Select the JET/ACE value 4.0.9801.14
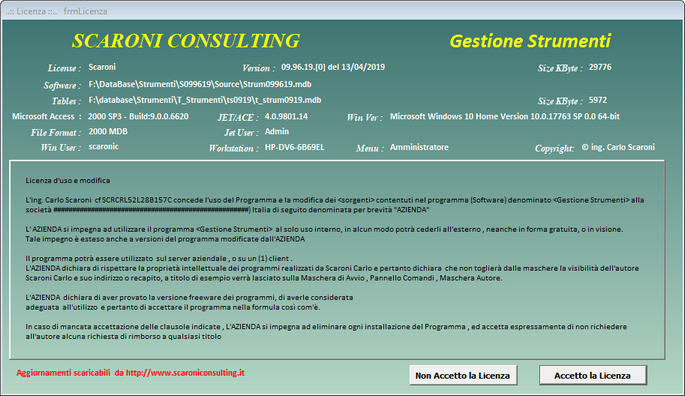 click(286, 116)
